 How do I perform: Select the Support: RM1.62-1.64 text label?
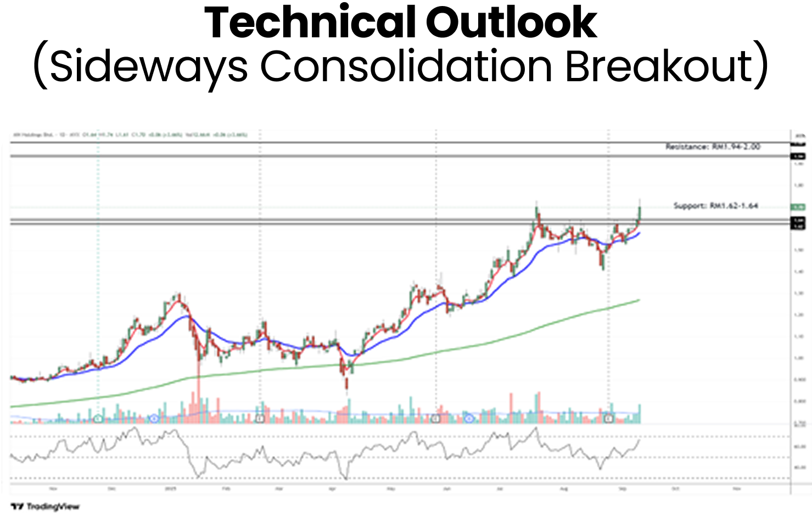pyautogui.click(x=715, y=206)
